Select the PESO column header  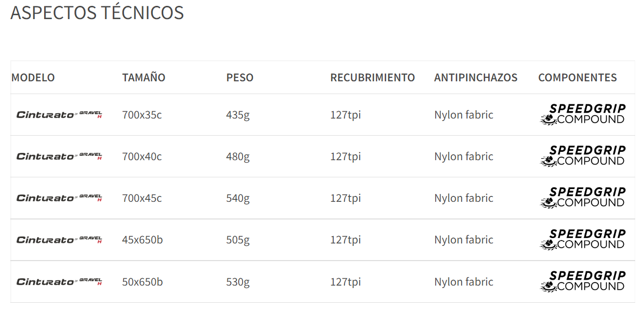point(240,77)
